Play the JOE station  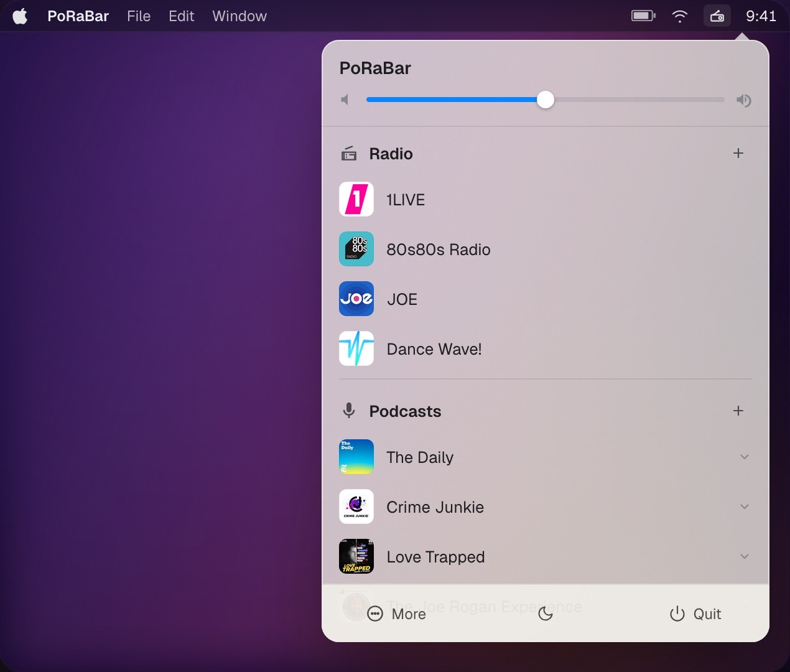point(546,299)
